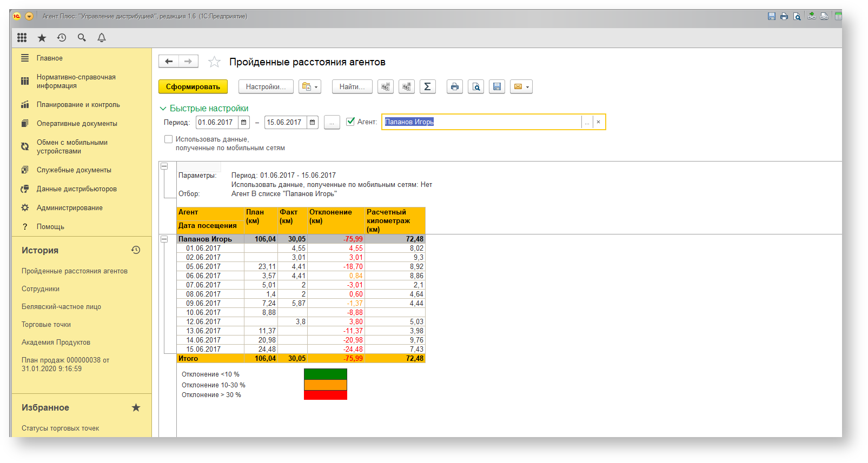
Task: Open the sections menu grid icon
Action: 22,37
